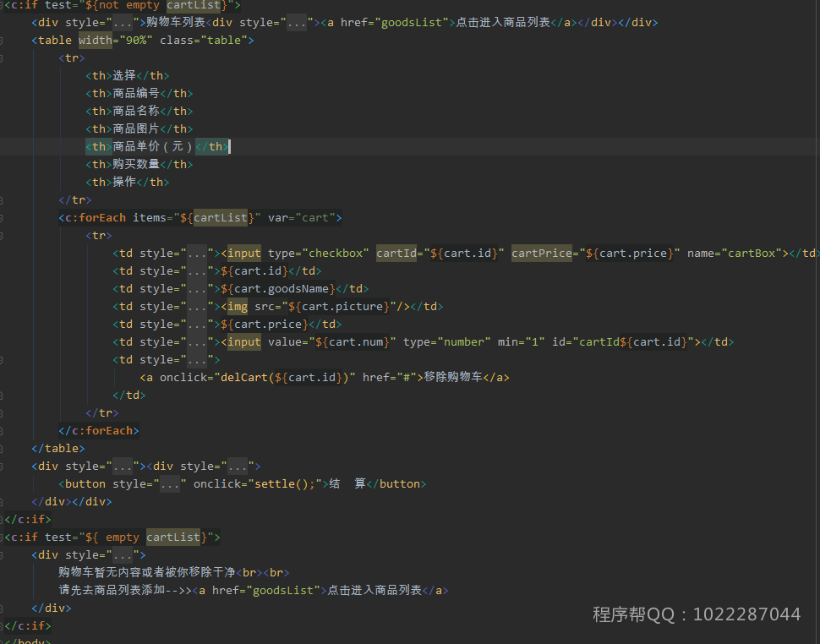This screenshot has width=820, height=644.
Task: Click the "90%" width value
Action: click(136, 41)
